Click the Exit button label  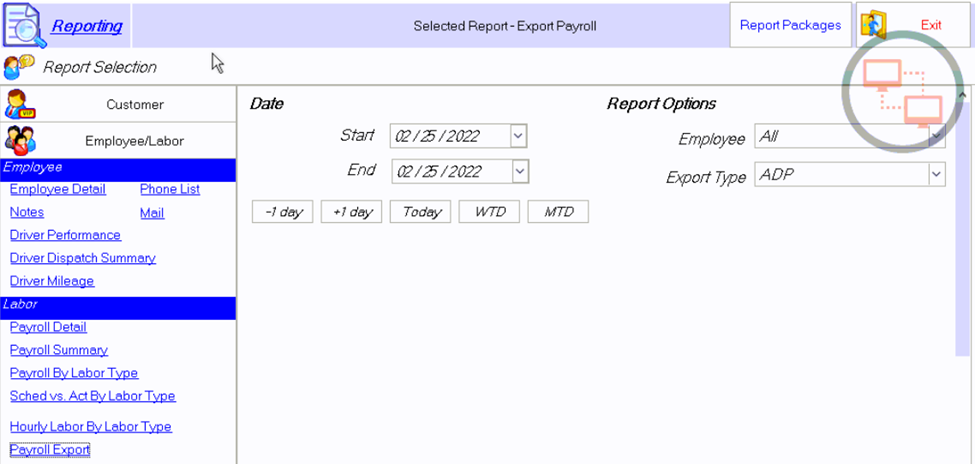tap(931, 26)
